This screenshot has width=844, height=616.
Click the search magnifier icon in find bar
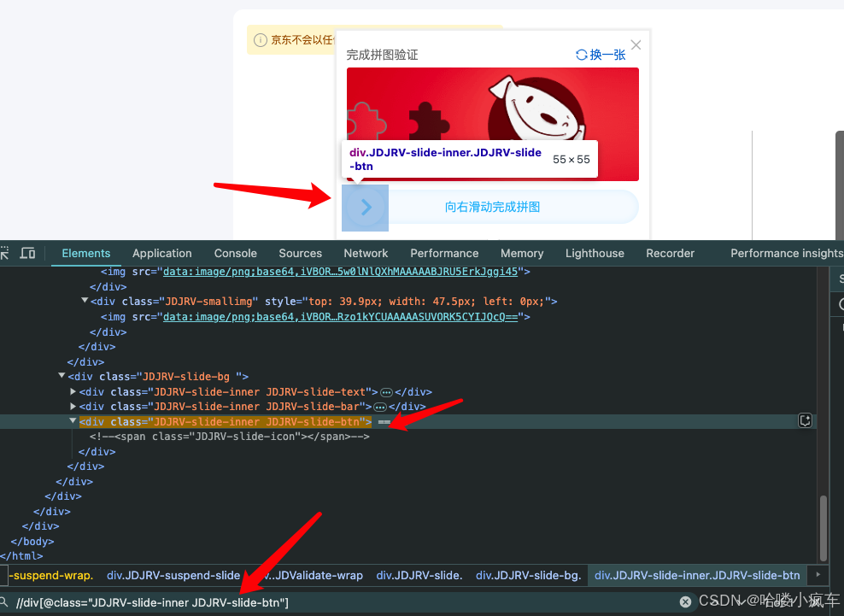coord(3,602)
